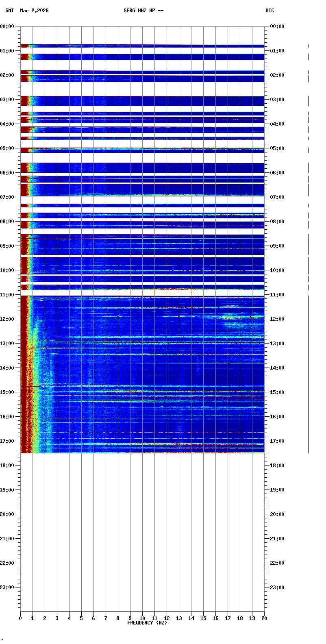
Task: Click the 15 Hz frequency tick label
Action: (x=203, y=618)
